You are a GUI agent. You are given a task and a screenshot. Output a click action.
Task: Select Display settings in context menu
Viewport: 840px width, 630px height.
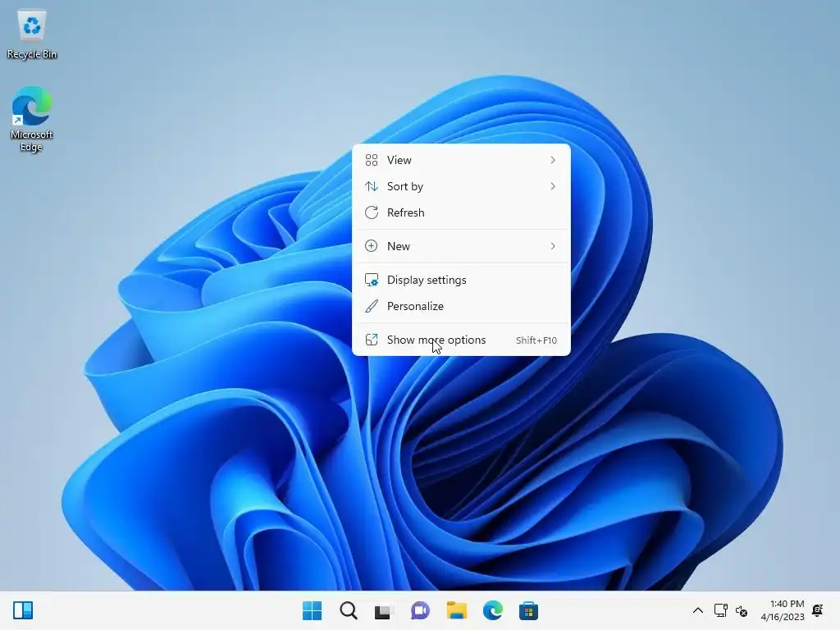tap(461, 280)
